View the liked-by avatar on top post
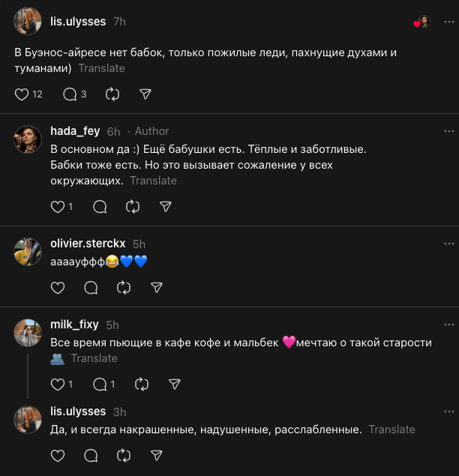 423,22
